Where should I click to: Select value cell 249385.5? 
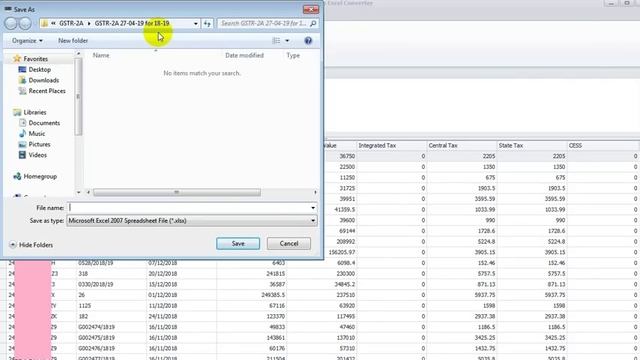(252, 295)
